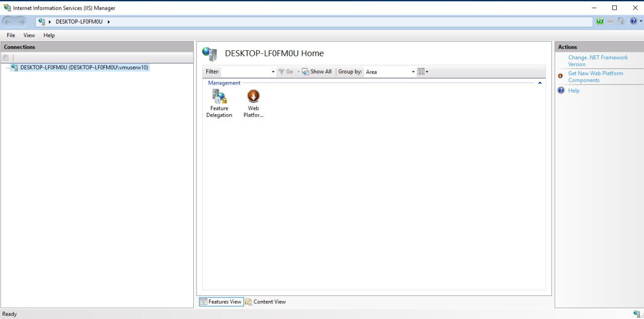
Task: Click the blue help icon in top-right toolbar
Action: pyautogui.click(x=632, y=21)
